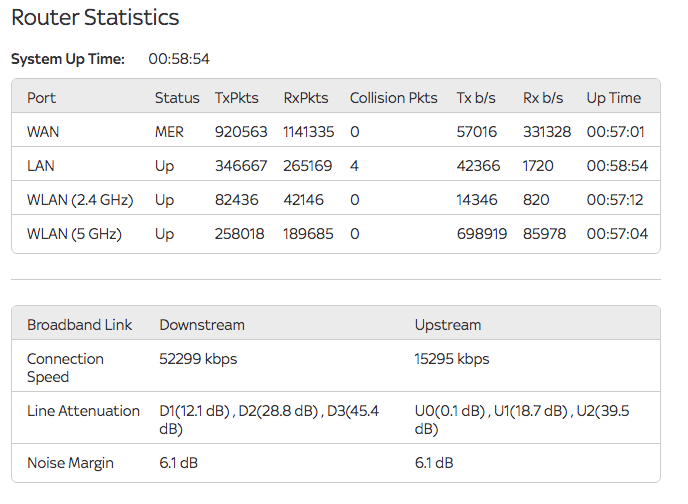Screen dimensions: 688x504
Task: Select the downstream speed 52299 kbps
Action: [198, 359]
